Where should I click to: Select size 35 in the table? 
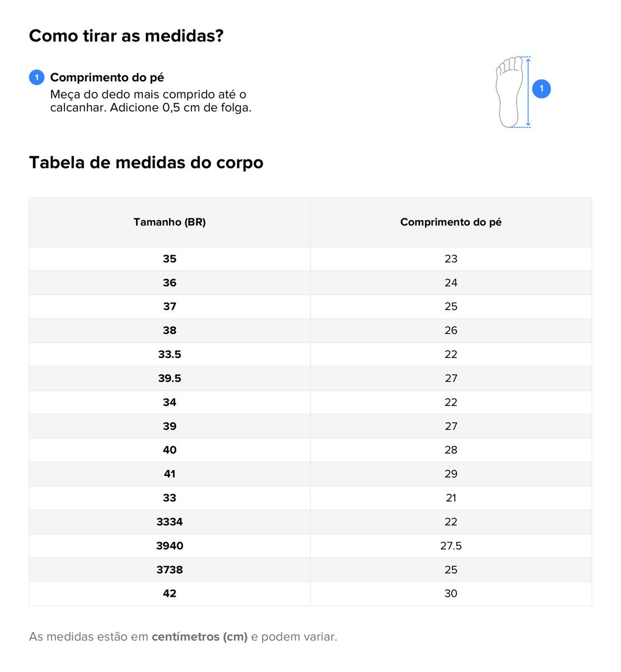(x=170, y=259)
